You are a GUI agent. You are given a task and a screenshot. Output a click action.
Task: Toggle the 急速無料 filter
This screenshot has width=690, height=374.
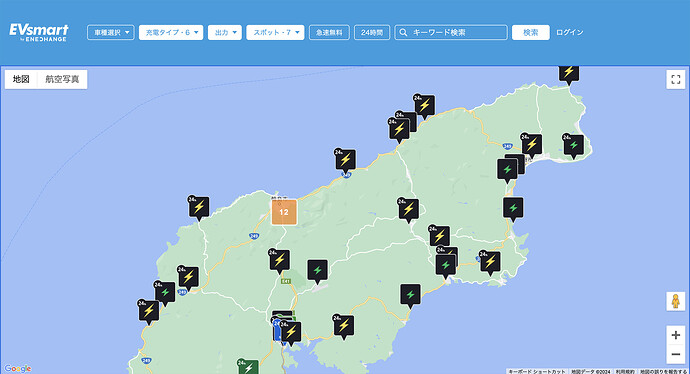(329, 33)
